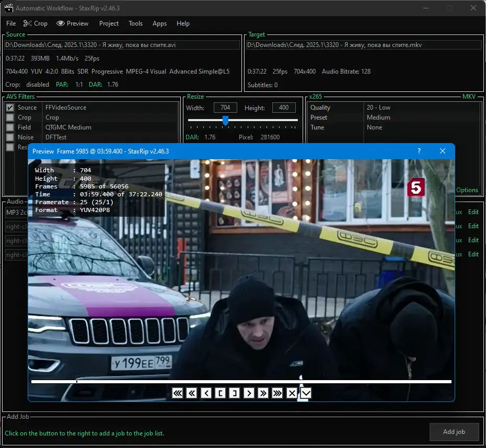The width and height of the screenshot is (486, 448).
Task: Click the double-left skip backward button
Action: click(x=192, y=393)
